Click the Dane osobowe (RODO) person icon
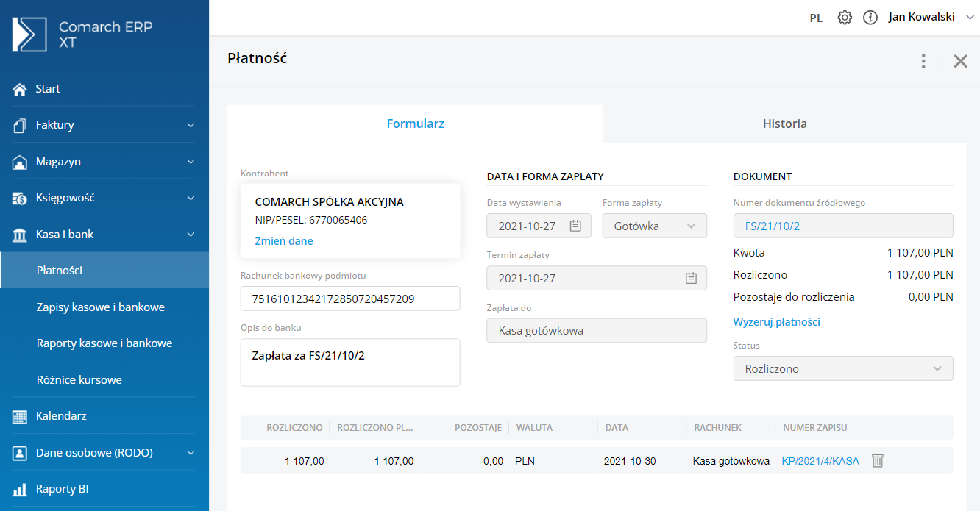This screenshot has height=511, width=980. pos(20,453)
